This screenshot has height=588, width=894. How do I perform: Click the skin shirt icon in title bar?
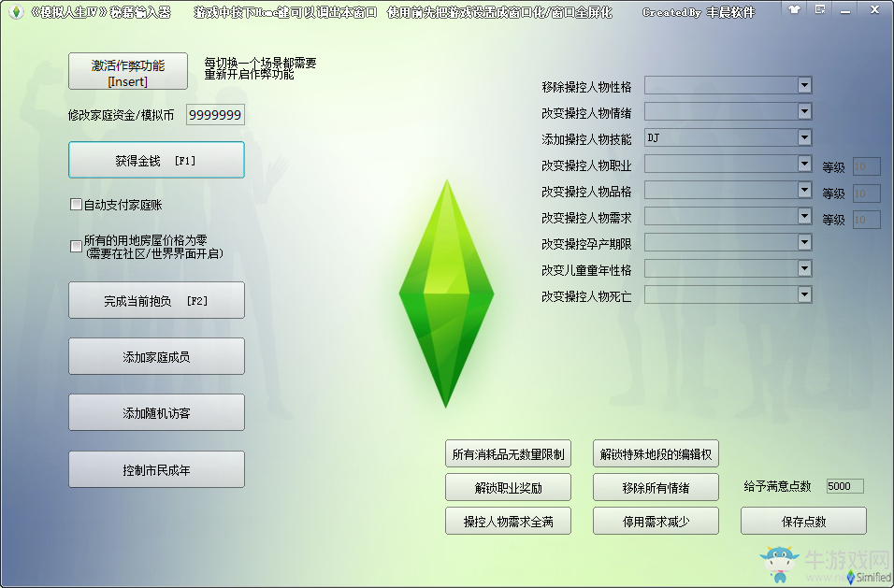[794, 9]
